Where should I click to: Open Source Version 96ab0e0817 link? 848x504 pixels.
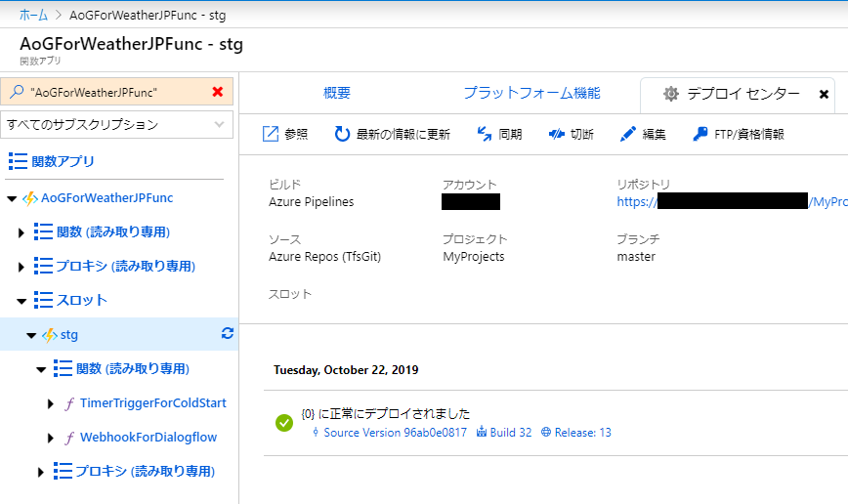point(395,432)
